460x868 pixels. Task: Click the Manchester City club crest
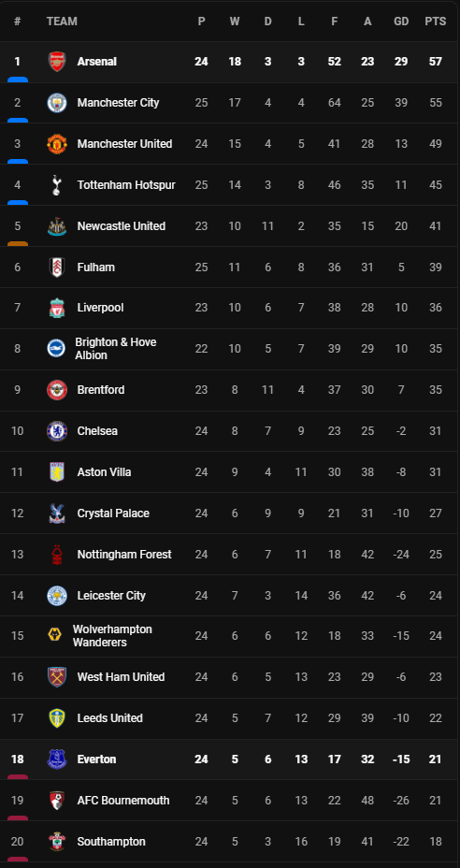56,102
